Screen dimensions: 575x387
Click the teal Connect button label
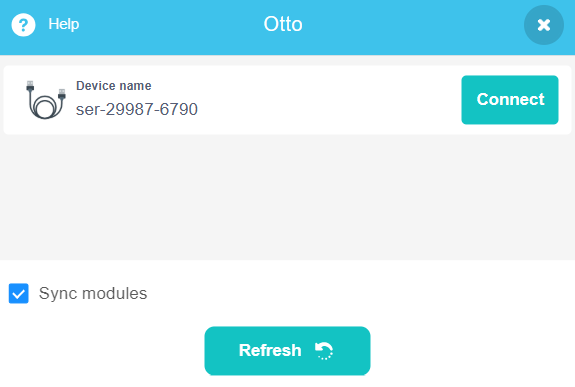tap(510, 99)
